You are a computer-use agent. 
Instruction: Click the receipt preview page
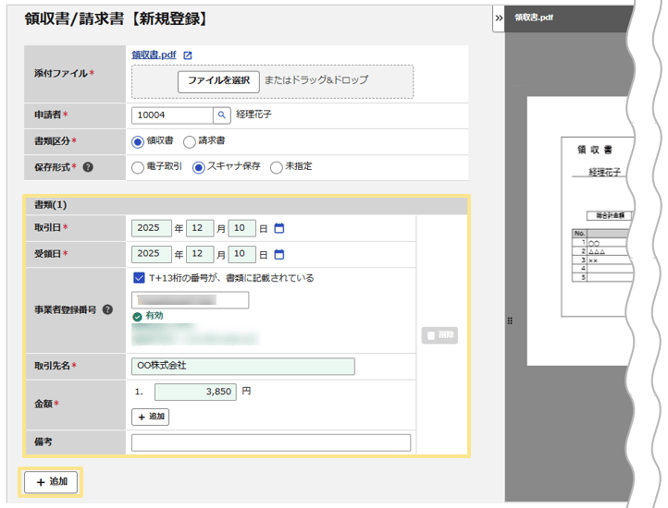coord(579,231)
